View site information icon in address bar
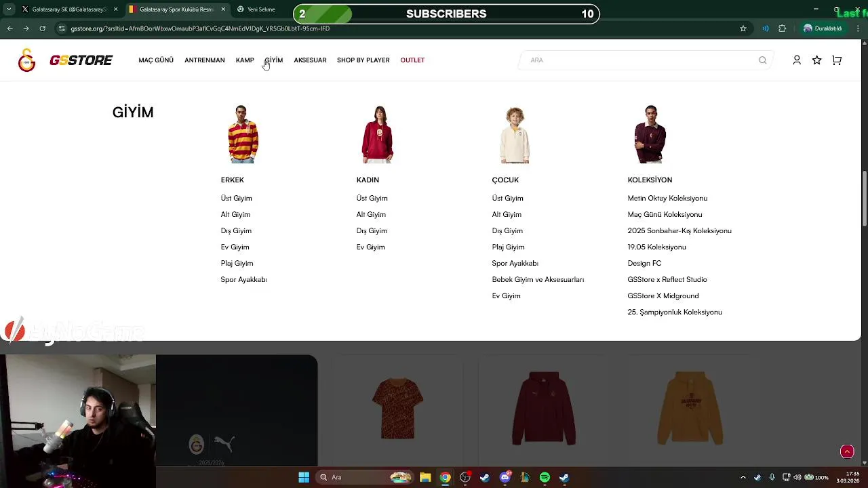Image resolution: width=868 pixels, height=488 pixels. pyautogui.click(x=62, y=28)
